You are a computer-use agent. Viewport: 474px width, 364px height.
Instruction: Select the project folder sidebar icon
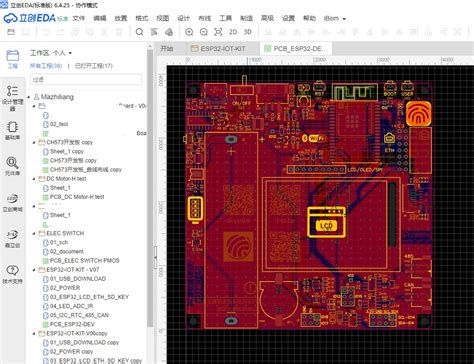(x=13, y=59)
